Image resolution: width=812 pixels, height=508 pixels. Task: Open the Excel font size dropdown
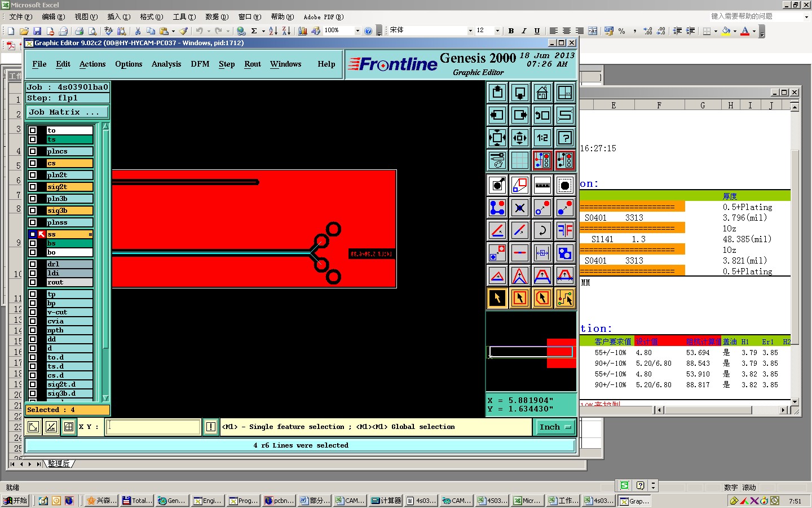(497, 30)
